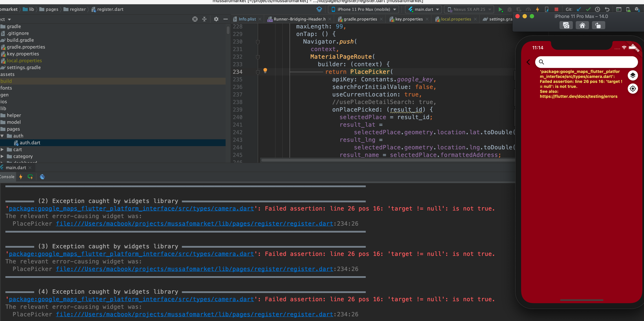Viewport: 644px width, 321px height.
Task: Start debugging with the bug icon
Action: [x=510, y=10]
